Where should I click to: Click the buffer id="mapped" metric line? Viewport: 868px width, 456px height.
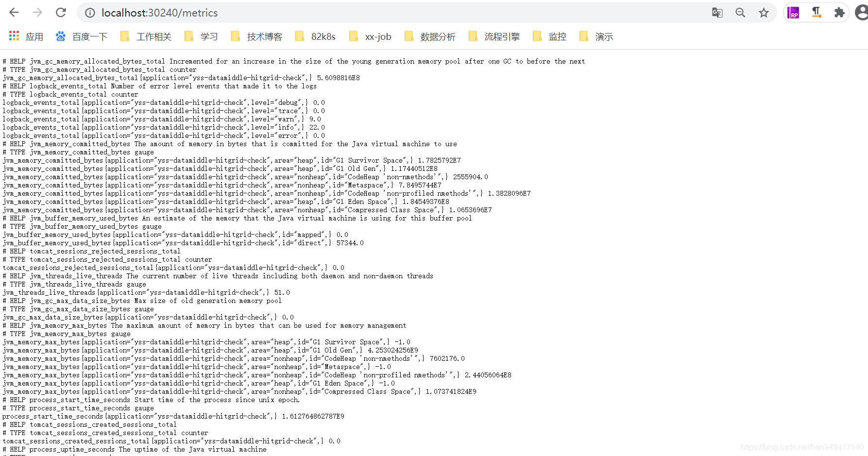point(175,235)
